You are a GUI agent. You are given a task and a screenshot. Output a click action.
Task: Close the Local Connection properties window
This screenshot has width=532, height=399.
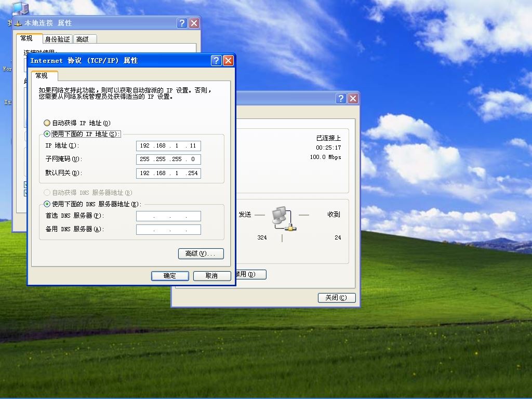point(194,23)
